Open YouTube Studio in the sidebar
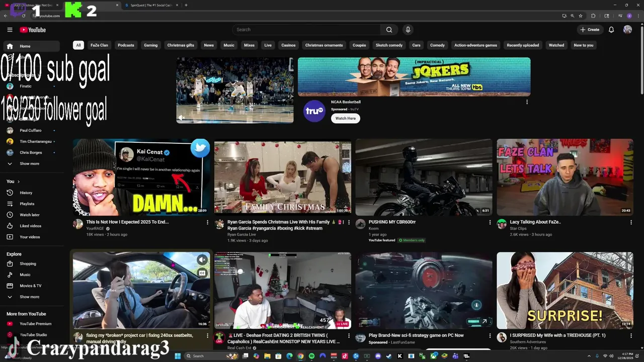The height and width of the screenshot is (362, 644). click(32, 335)
